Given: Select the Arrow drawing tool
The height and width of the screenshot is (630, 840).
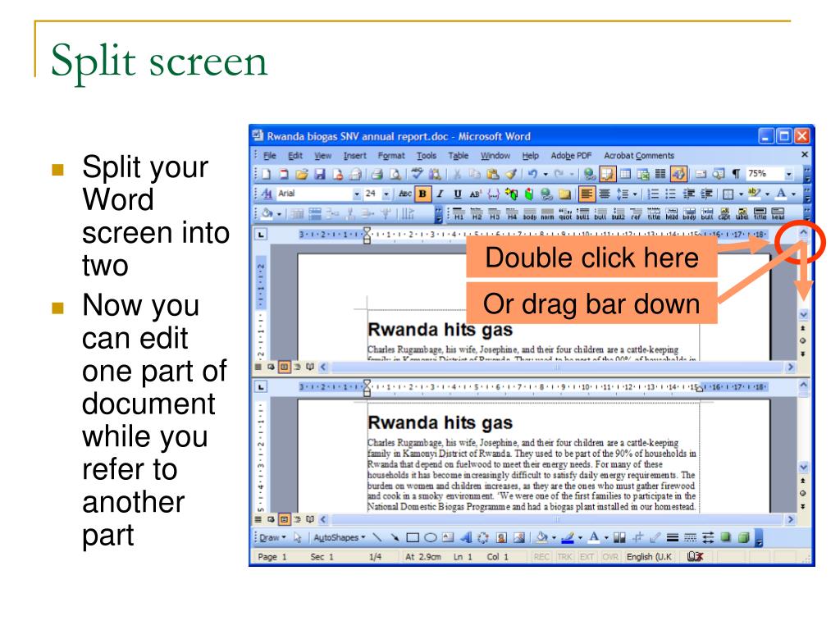Looking at the screenshot, I should coord(395,537).
